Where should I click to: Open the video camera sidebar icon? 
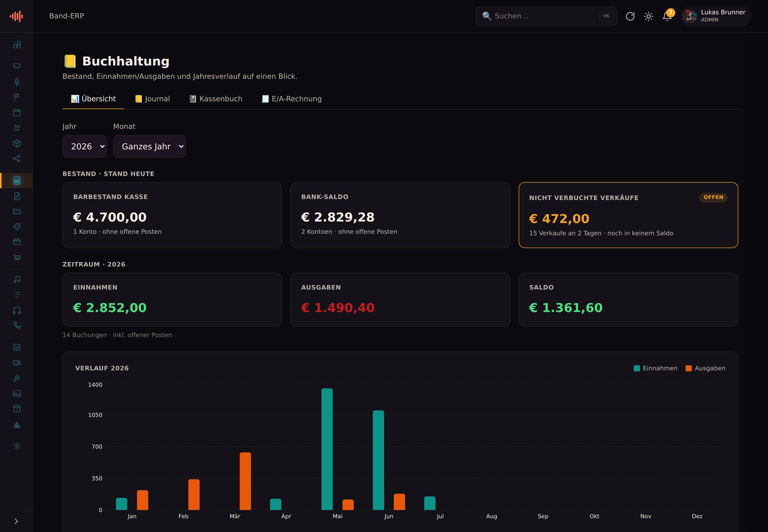click(x=17, y=363)
